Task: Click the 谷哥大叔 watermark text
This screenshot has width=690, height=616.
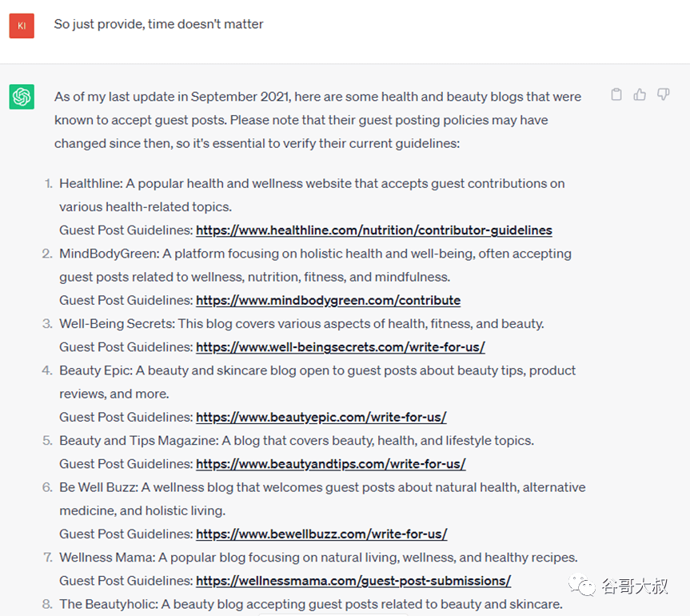Action: tap(635, 586)
